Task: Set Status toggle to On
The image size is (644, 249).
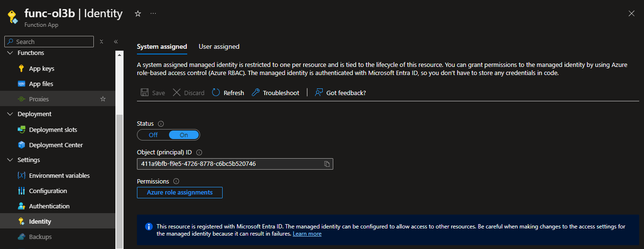Action: coord(184,135)
